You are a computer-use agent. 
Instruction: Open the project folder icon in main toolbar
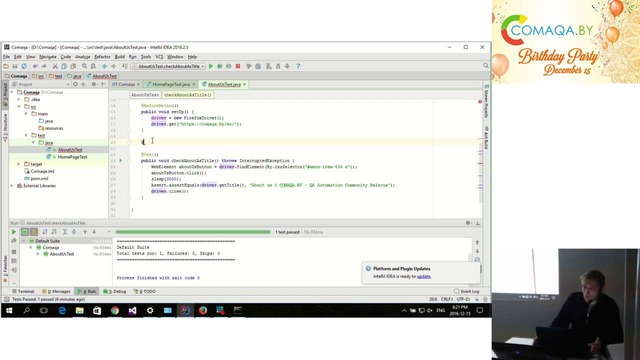(6, 66)
